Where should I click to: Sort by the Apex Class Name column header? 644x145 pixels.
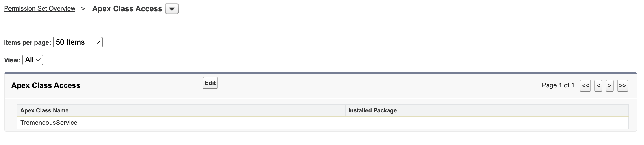(44, 110)
